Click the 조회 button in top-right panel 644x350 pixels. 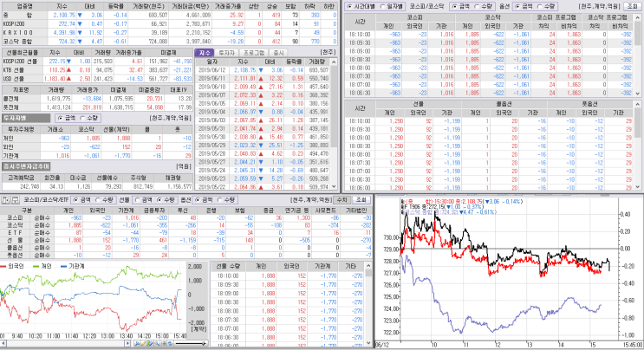[632, 6]
